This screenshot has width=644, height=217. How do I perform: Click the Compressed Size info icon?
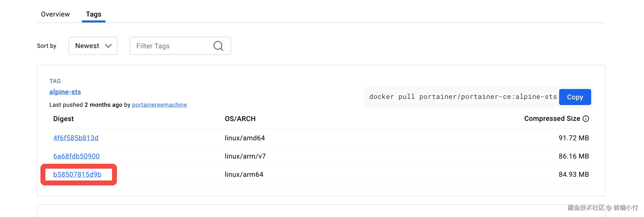(x=586, y=119)
